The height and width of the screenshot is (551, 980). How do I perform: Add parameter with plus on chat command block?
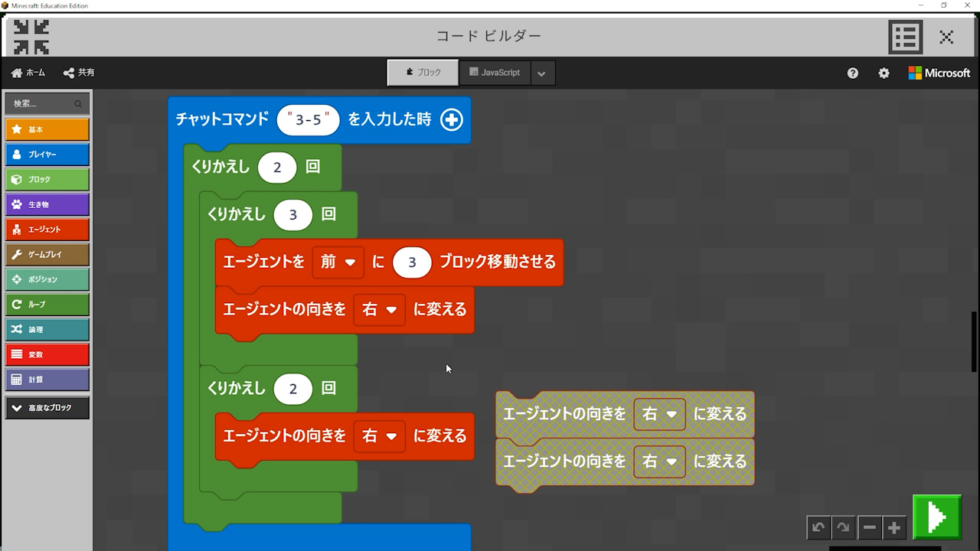click(x=452, y=119)
